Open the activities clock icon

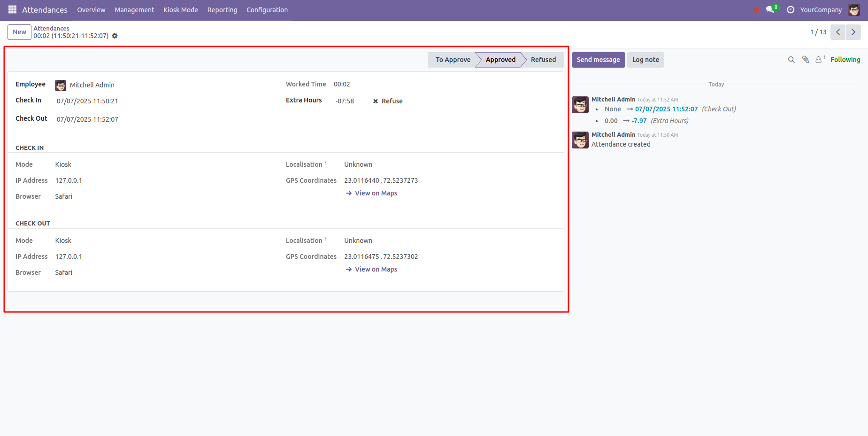tap(791, 10)
